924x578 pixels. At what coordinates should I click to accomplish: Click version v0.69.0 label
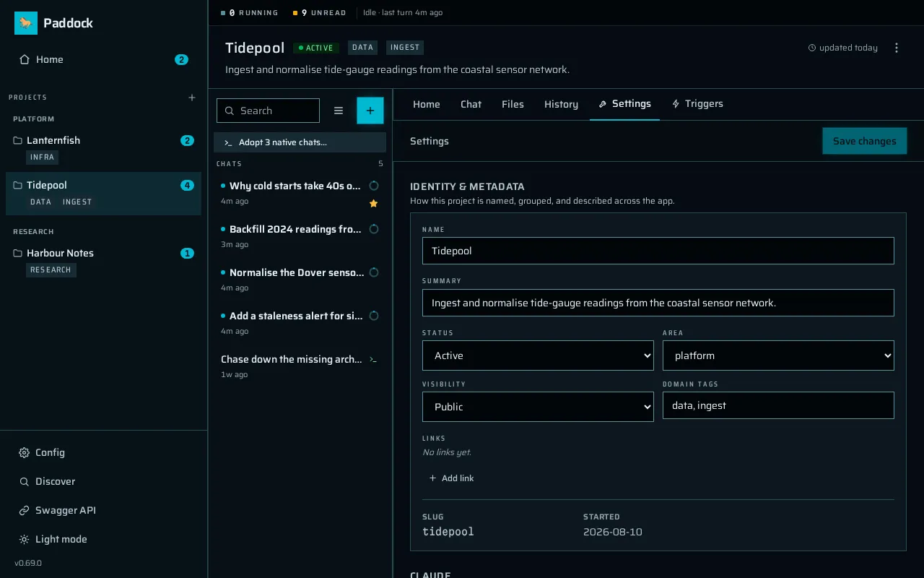coord(28,563)
